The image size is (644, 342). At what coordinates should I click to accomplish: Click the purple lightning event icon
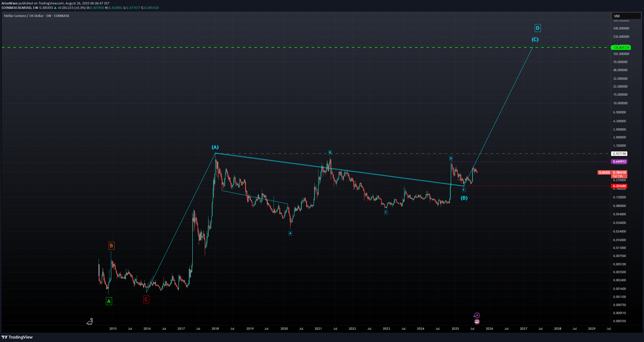point(477,315)
